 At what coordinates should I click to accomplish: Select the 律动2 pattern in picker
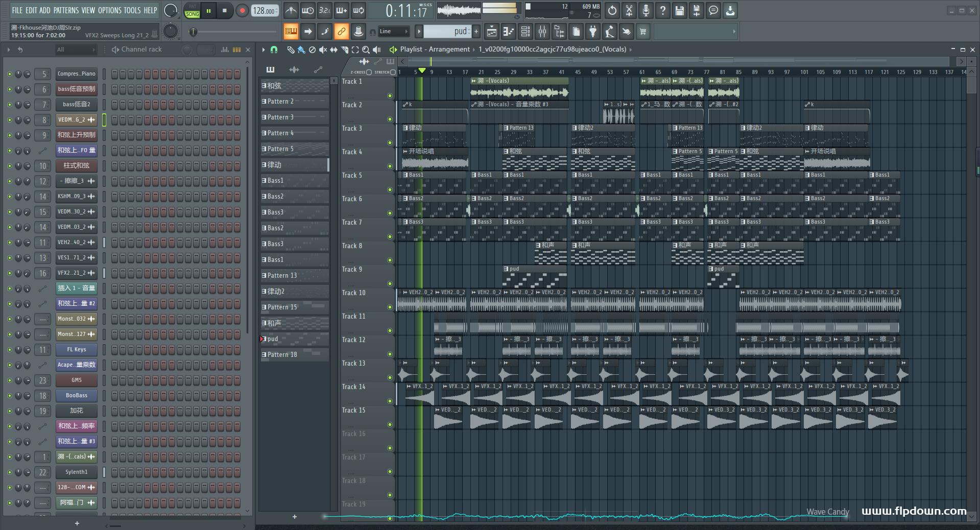294,292
